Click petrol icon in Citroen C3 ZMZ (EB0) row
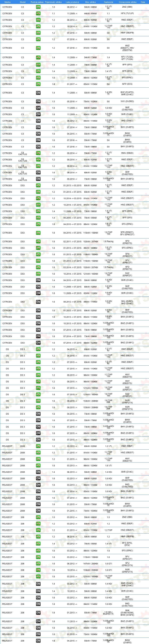 38,7
